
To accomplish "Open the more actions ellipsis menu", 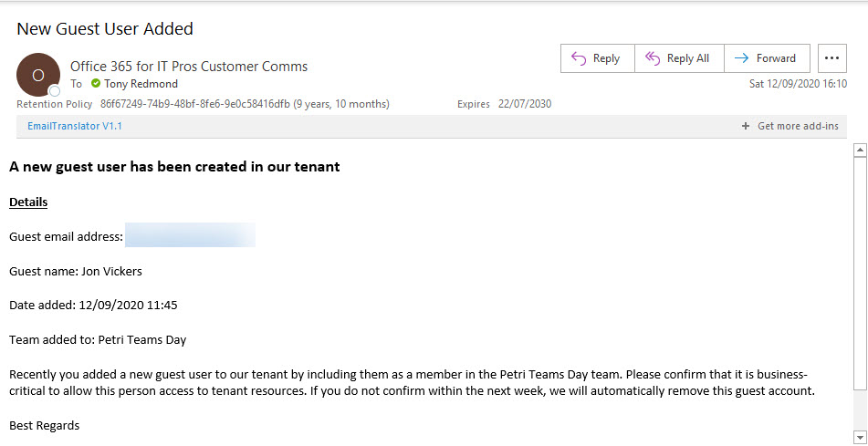I will (832, 58).
